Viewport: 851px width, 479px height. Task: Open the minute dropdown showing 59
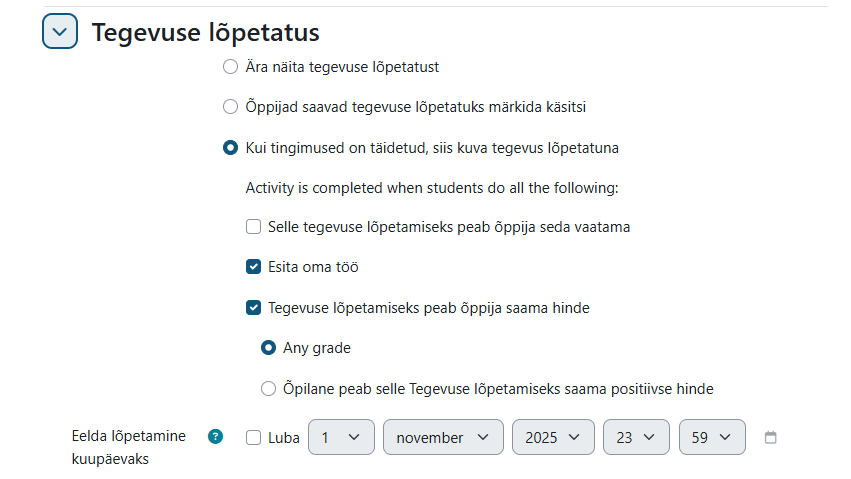[x=711, y=437]
